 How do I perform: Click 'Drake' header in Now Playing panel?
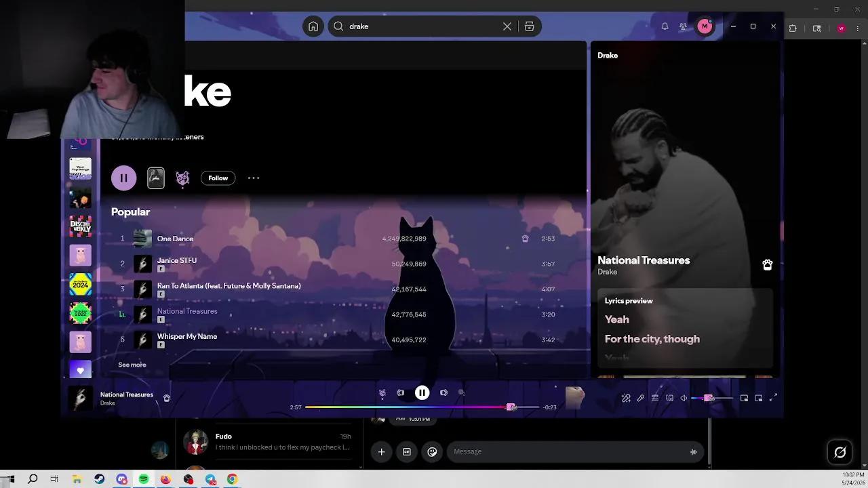point(608,56)
